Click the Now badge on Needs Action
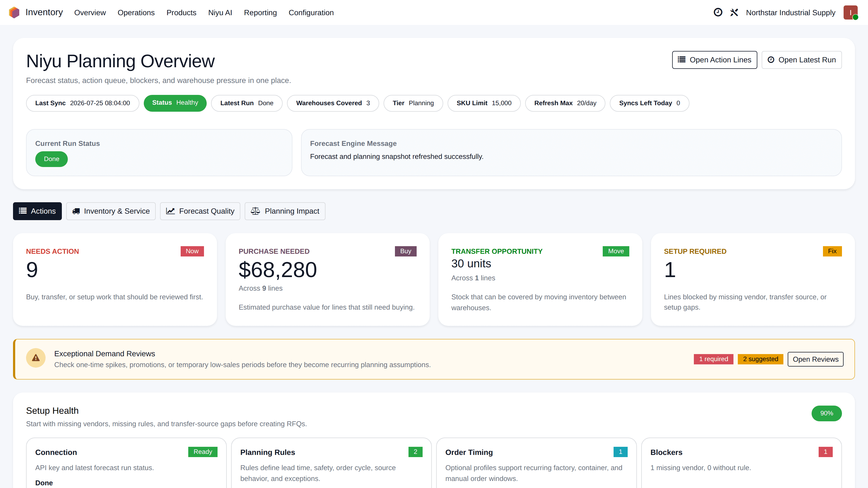Viewport: 868px width, 488px height. 192,251
